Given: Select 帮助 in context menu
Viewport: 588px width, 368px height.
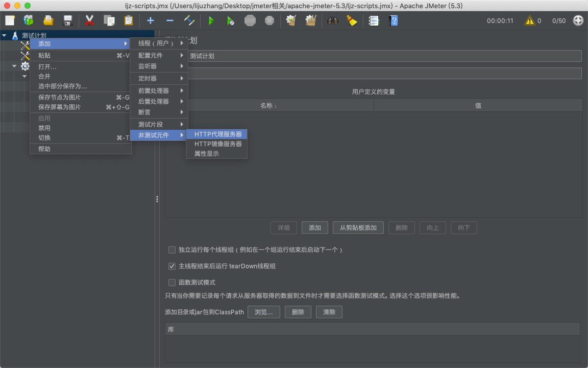Looking at the screenshot, I should [x=81, y=149].
